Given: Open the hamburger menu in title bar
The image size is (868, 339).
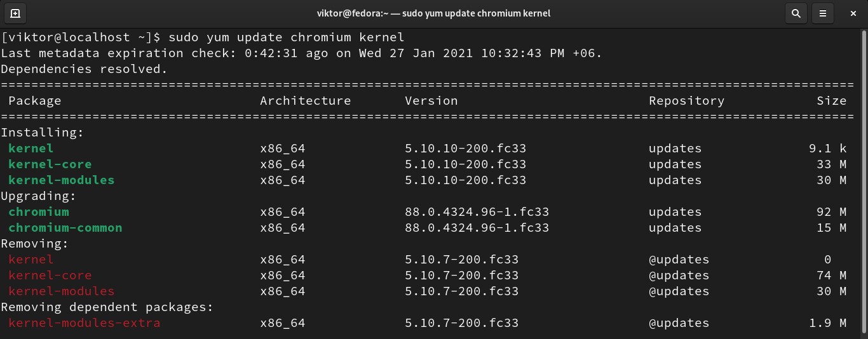Looking at the screenshot, I should point(823,13).
